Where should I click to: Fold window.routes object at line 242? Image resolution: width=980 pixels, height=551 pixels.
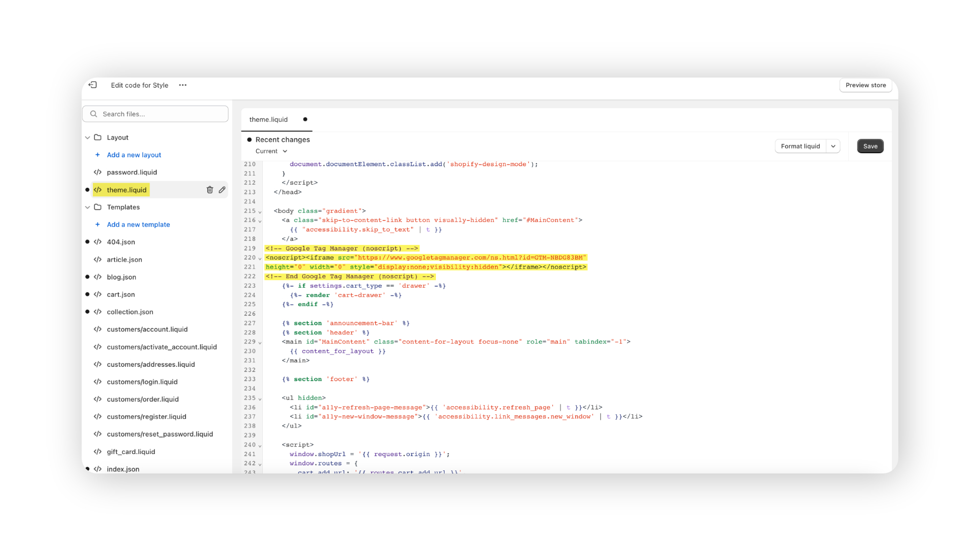click(x=260, y=464)
